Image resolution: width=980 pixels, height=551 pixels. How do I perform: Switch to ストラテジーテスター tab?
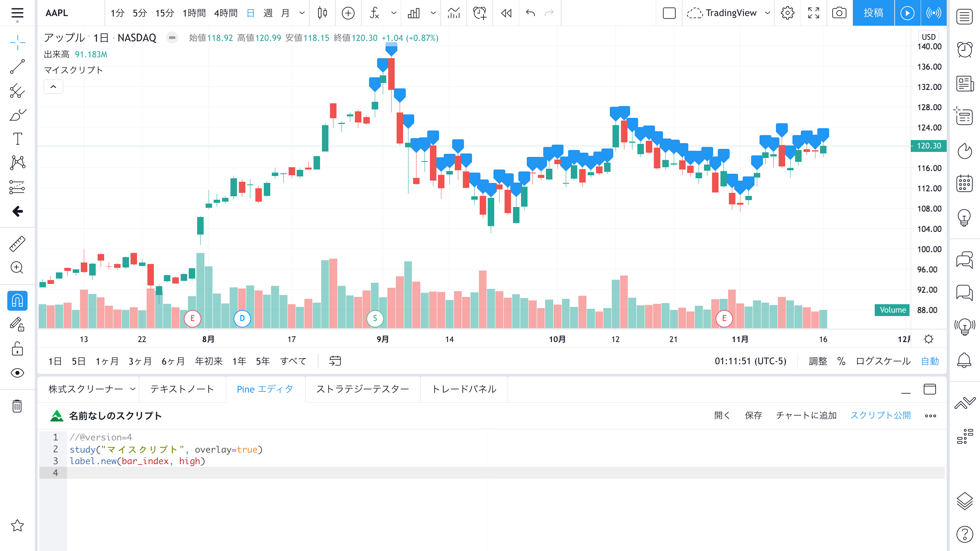click(363, 389)
